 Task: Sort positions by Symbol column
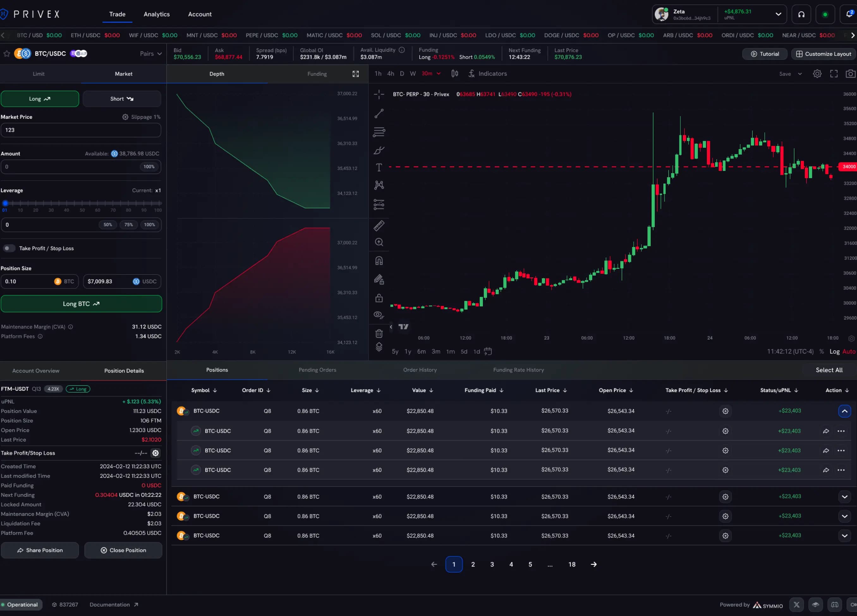pos(204,390)
